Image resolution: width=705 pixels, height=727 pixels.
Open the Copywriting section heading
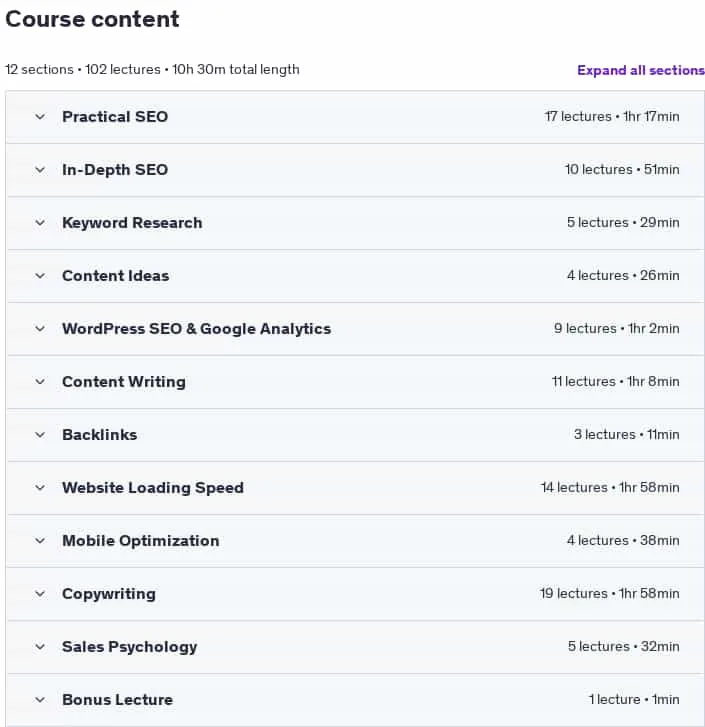[x=109, y=594]
